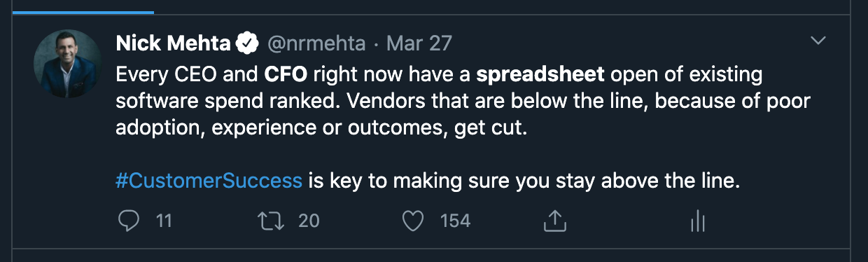Click the 'stay above the line' sentence
The height and width of the screenshot is (262, 868).
click(x=429, y=180)
